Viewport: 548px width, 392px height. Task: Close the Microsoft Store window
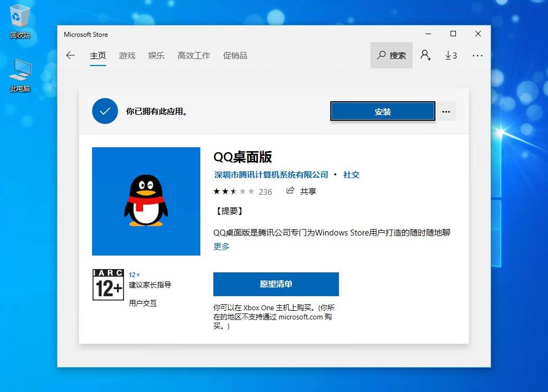(478, 34)
